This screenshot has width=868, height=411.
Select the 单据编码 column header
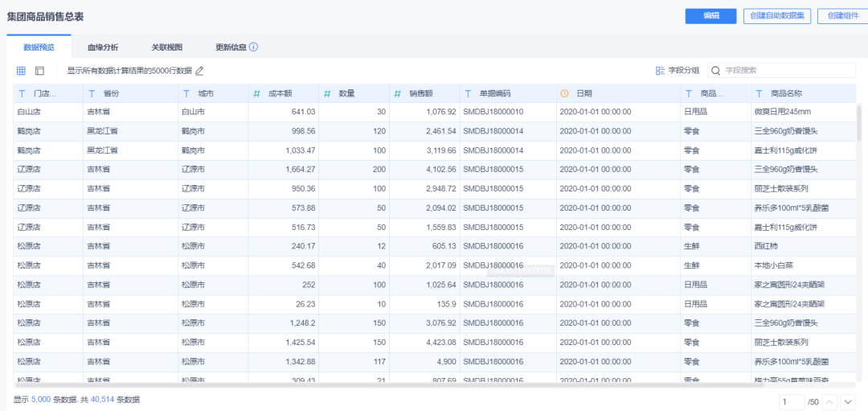coord(508,93)
